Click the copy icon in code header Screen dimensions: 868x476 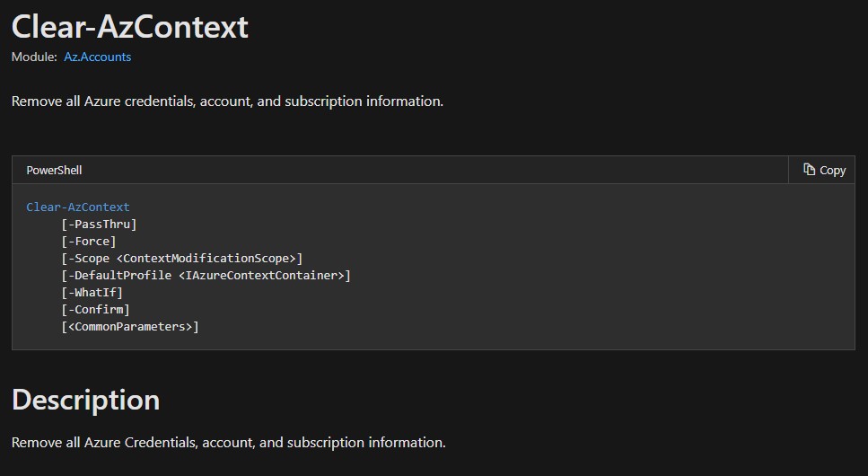[x=809, y=170]
